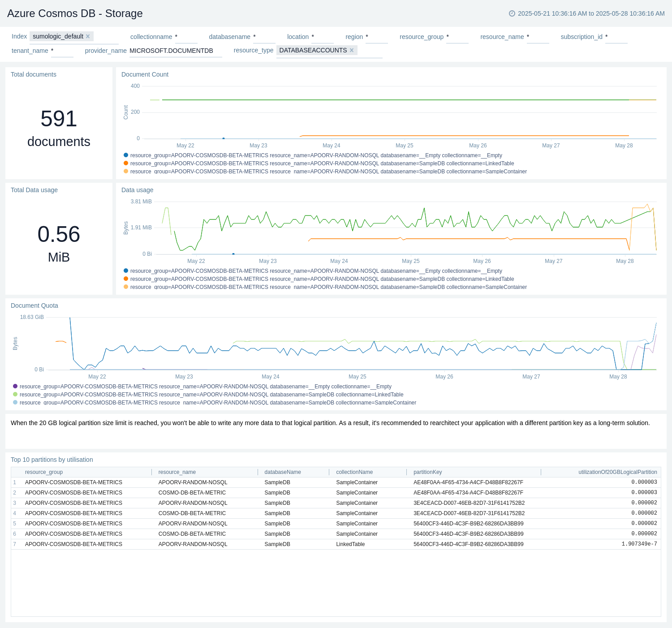Click the May 26 label on Data usage axis
The width and height of the screenshot is (672, 628).
pos(482,261)
